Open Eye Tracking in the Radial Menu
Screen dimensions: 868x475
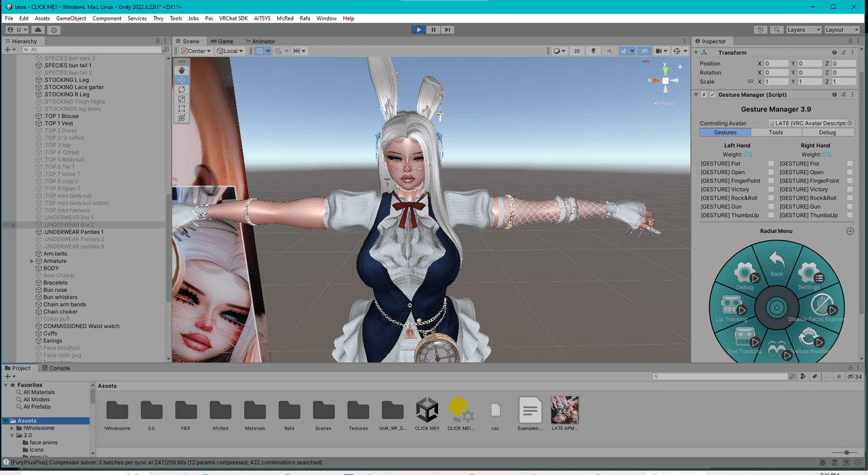pyautogui.click(x=745, y=340)
